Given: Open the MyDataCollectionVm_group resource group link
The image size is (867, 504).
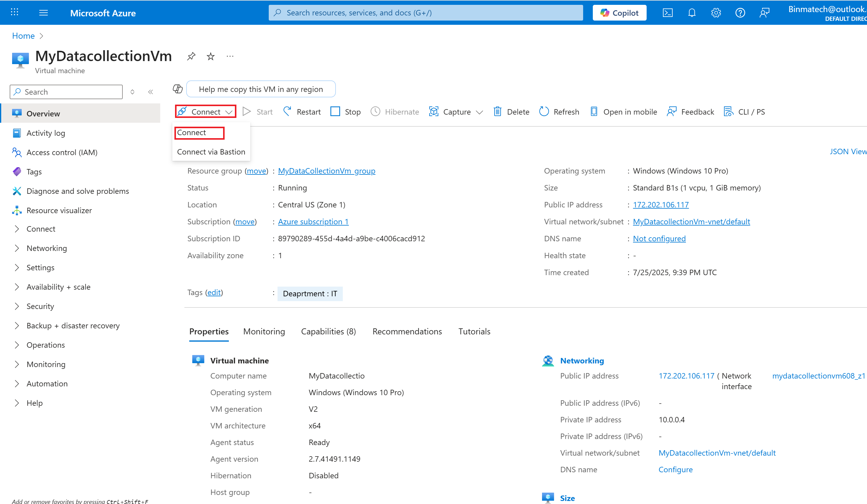Looking at the screenshot, I should pyautogui.click(x=326, y=171).
